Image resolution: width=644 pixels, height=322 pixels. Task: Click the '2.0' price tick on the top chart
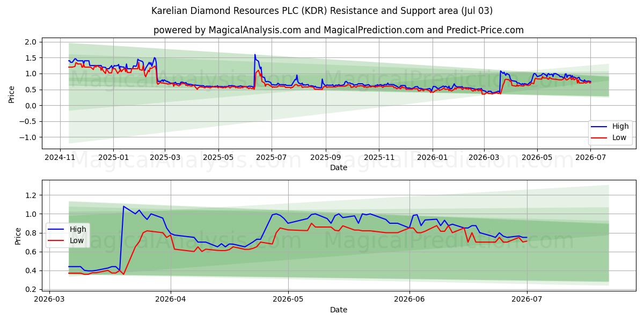[x=31, y=42]
